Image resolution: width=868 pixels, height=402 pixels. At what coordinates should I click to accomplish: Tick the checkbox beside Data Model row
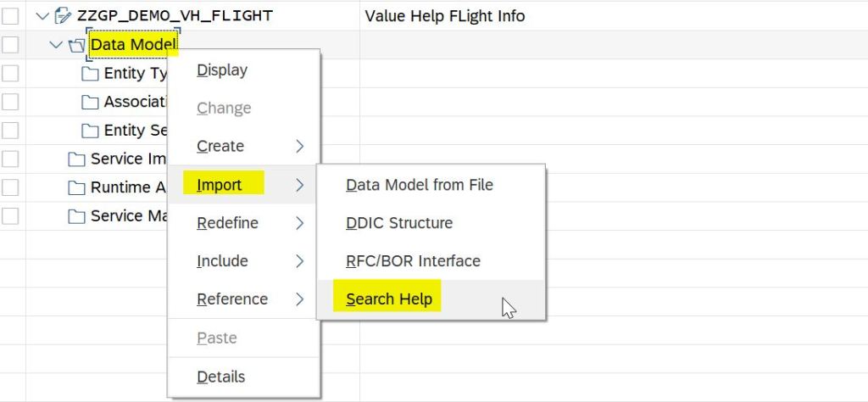[10, 45]
